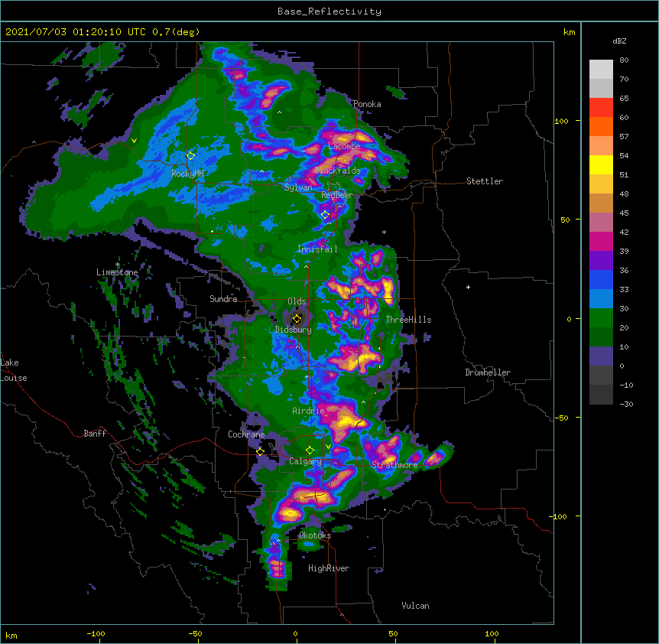This screenshot has height=644, width=659.
Task: Click the Innisfail city label
Action: click(x=317, y=249)
